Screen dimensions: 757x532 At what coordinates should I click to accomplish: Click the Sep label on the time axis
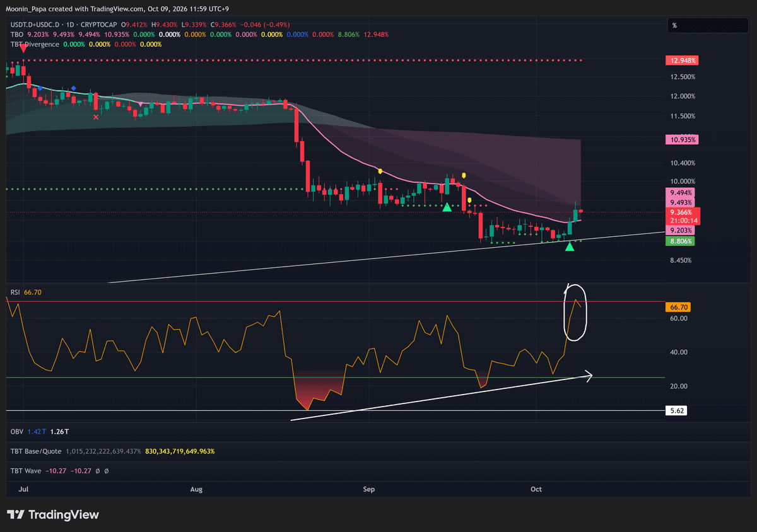tap(369, 489)
